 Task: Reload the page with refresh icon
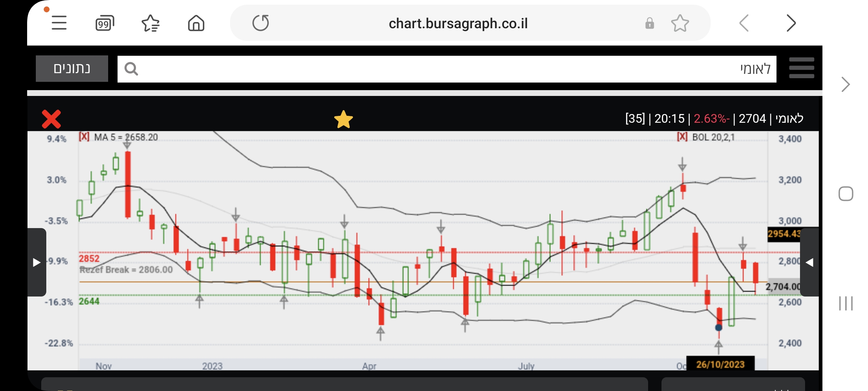tap(260, 23)
